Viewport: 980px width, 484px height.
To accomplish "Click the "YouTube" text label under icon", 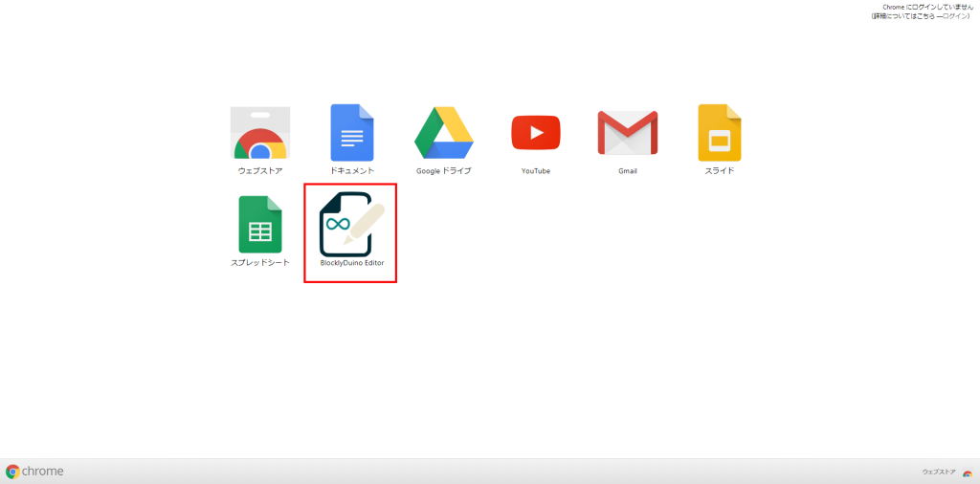I will click(536, 171).
